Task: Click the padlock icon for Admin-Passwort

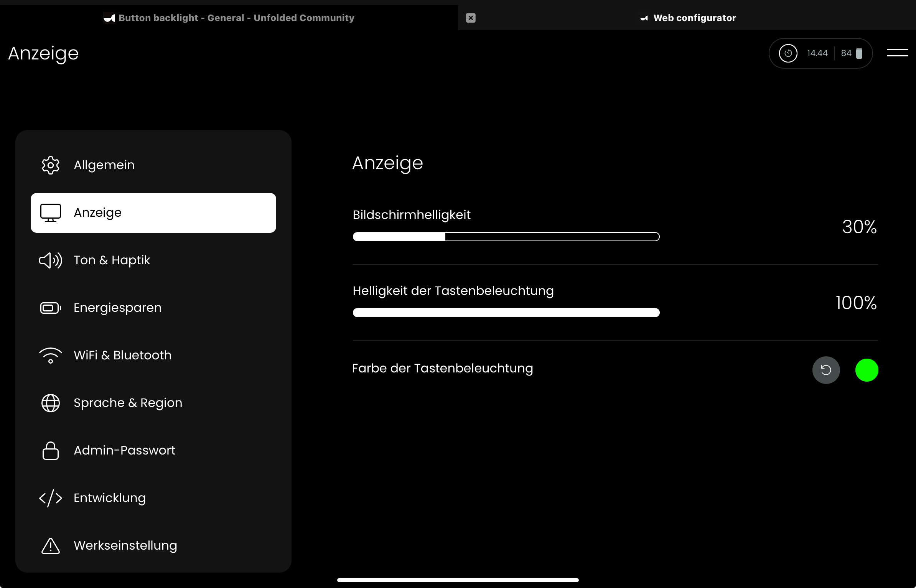Action: (x=51, y=451)
